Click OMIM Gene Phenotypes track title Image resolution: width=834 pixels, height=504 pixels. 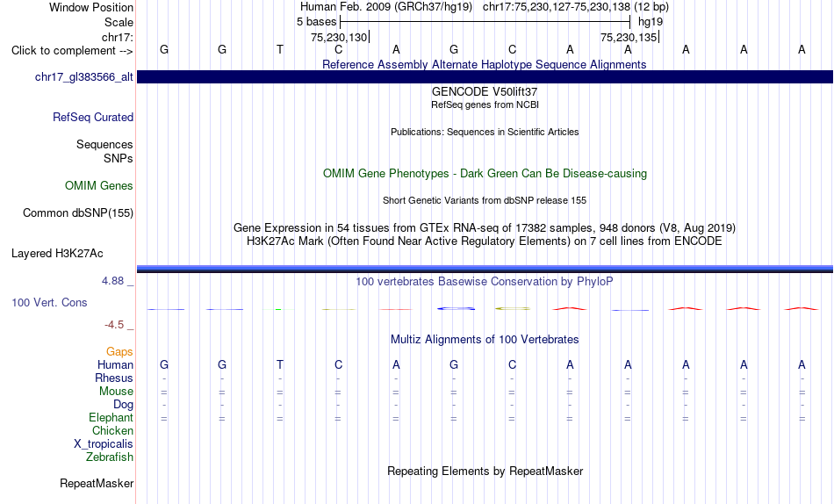(x=485, y=174)
